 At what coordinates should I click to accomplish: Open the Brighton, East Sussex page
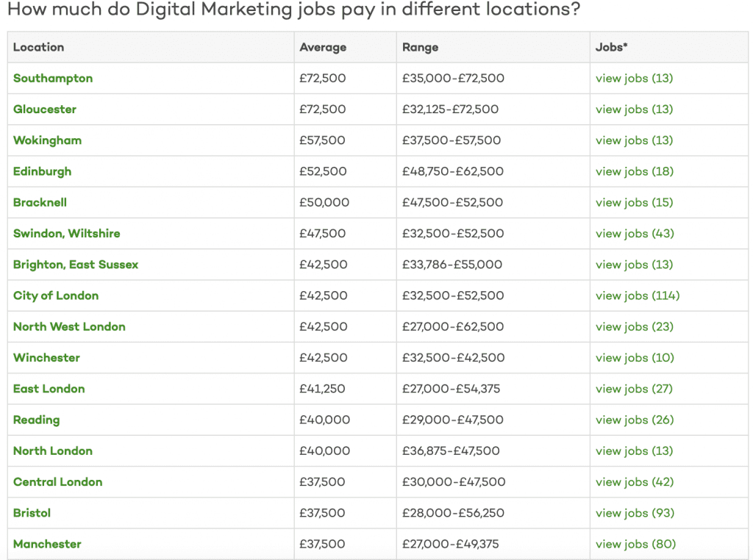[76, 265]
